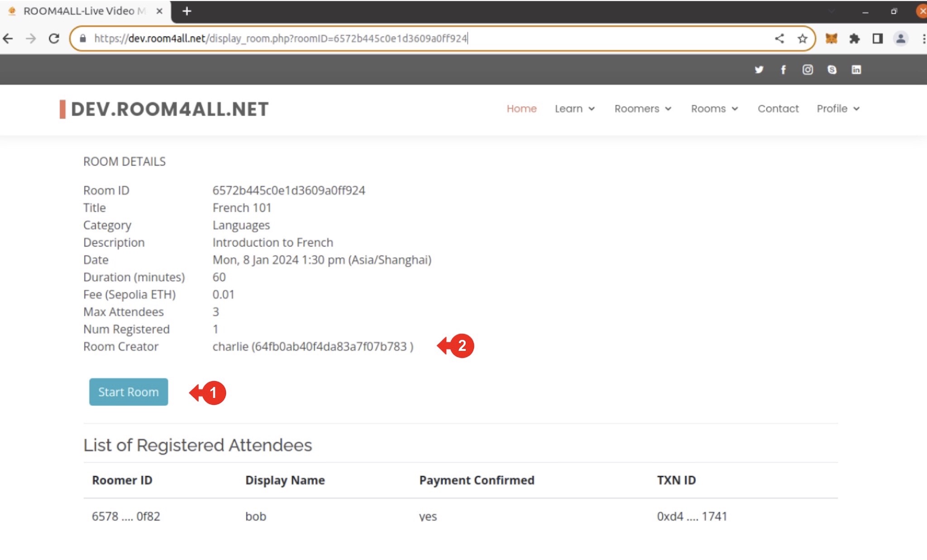Expand the Rooms dropdown menu
The width and height of the screenshot is (927, 560).
(x=714, y=109)
